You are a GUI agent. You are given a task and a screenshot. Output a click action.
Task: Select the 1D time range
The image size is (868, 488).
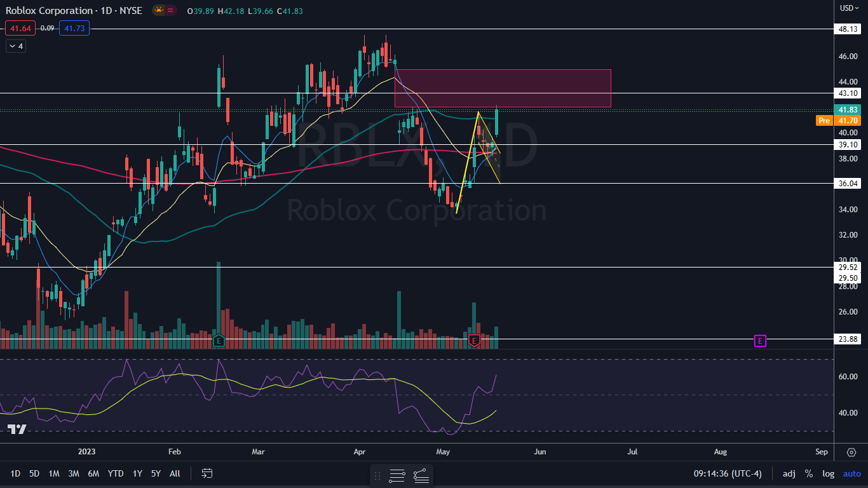pos(15,473)
